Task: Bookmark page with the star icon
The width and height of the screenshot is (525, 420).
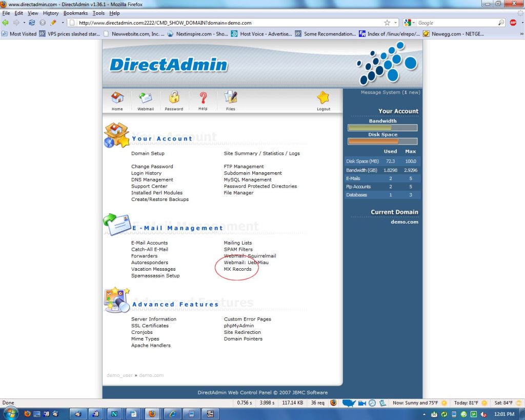Action: (387, 23)
